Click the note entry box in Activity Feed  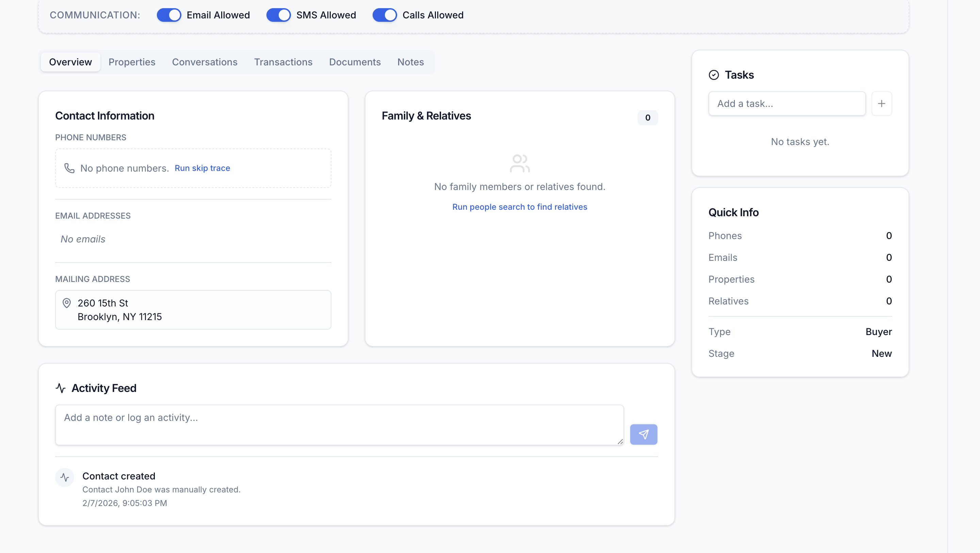tap(339, 424)
